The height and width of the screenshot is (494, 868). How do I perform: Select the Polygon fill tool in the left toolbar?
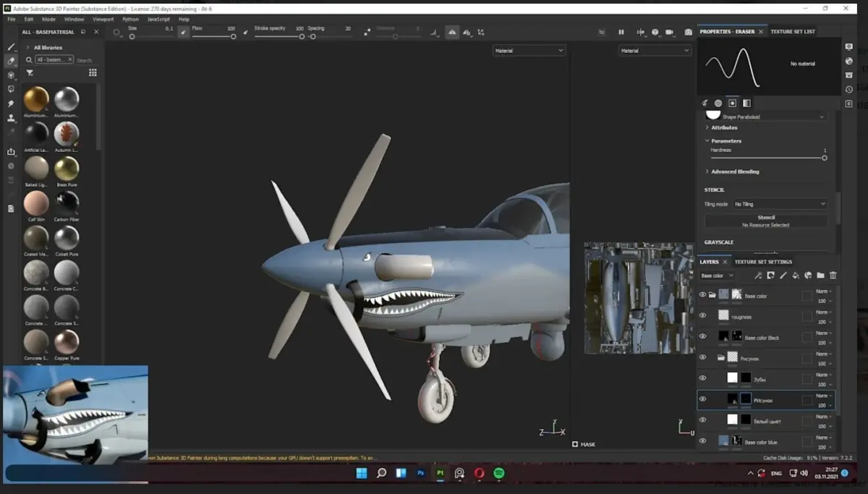[x=11, y=89]
